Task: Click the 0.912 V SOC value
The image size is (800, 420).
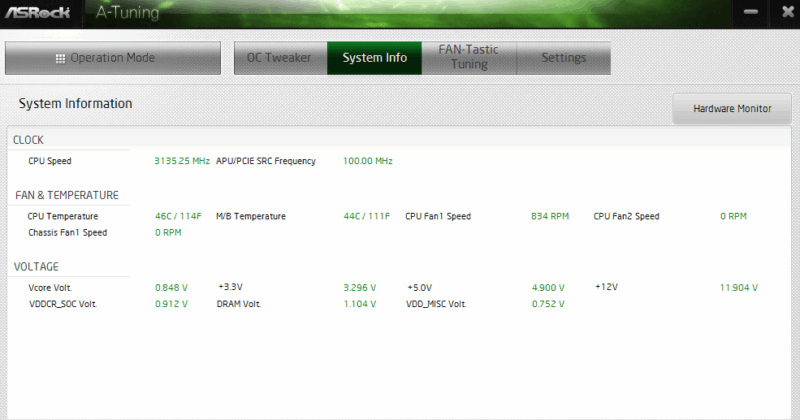Action: [x=171, y=304]
